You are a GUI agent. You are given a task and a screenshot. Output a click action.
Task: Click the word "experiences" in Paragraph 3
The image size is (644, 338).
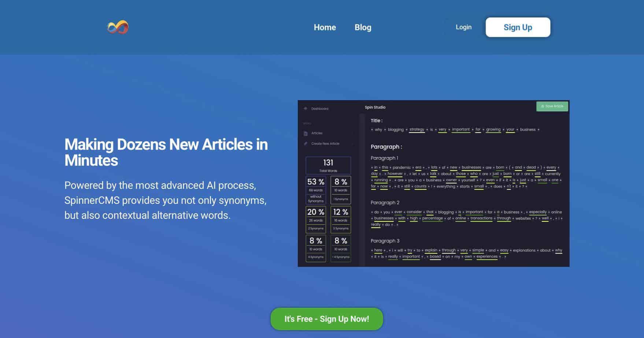487,256
